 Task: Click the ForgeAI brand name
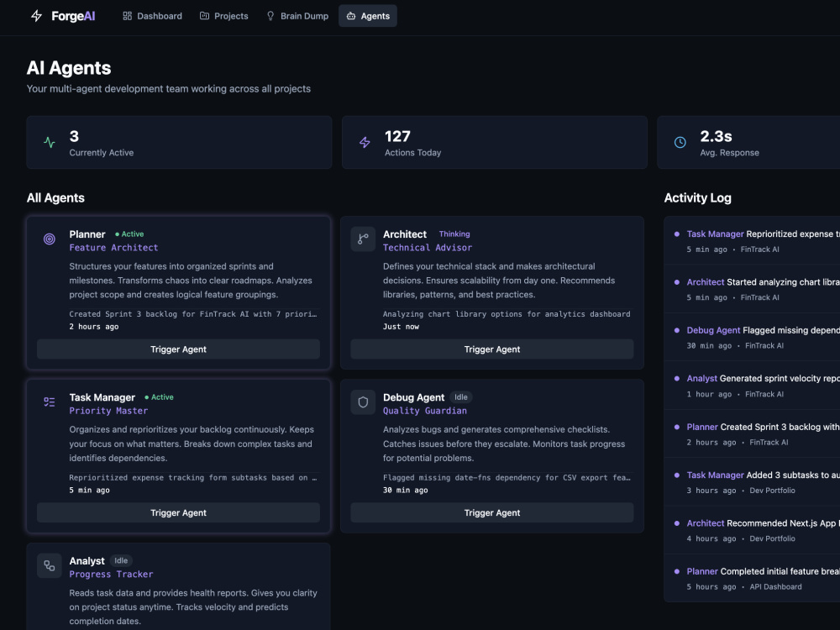click(x=73, y=16)
